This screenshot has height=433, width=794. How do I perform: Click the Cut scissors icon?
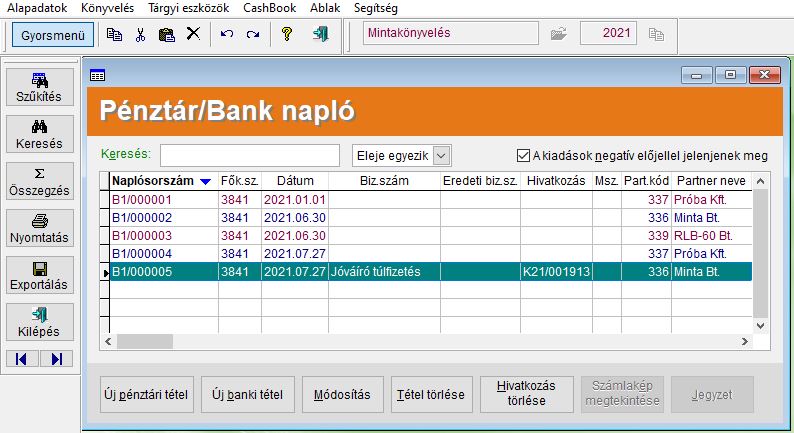pyautogui.click(x=140, y=34)
